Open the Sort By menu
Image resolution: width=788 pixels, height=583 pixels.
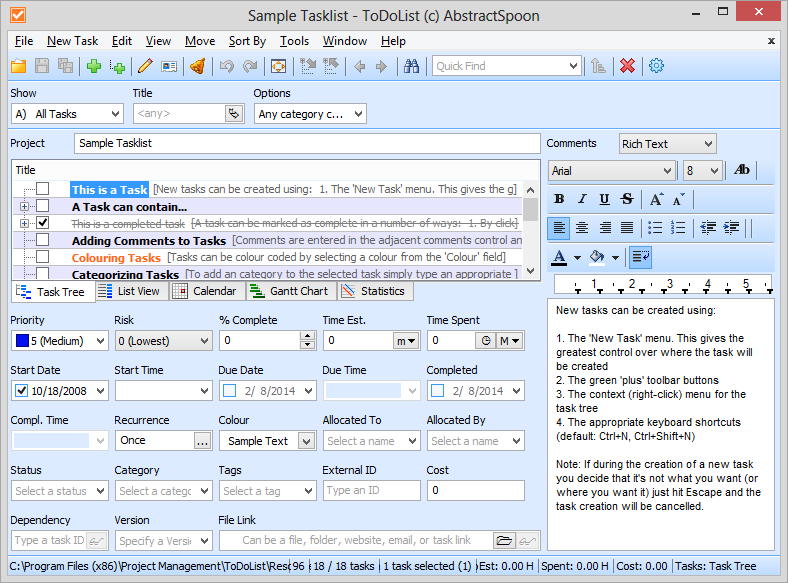pyautogui.click(x=247, y=41)
